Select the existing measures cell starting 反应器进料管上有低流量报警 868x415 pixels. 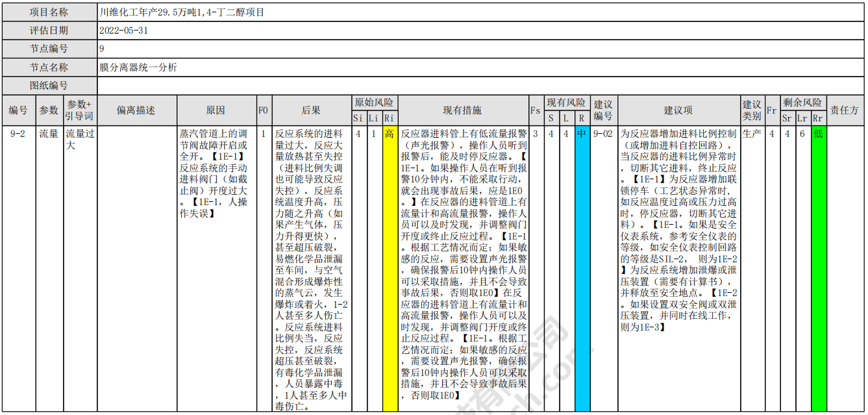[x=463, y=269]
